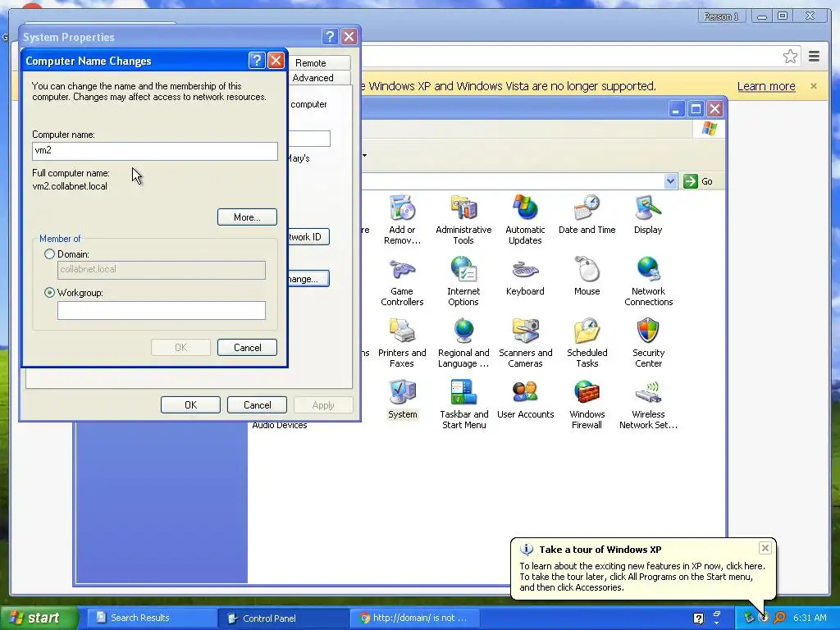
Task: Open Wireless Network Setup icon
Action: (648, 404)
